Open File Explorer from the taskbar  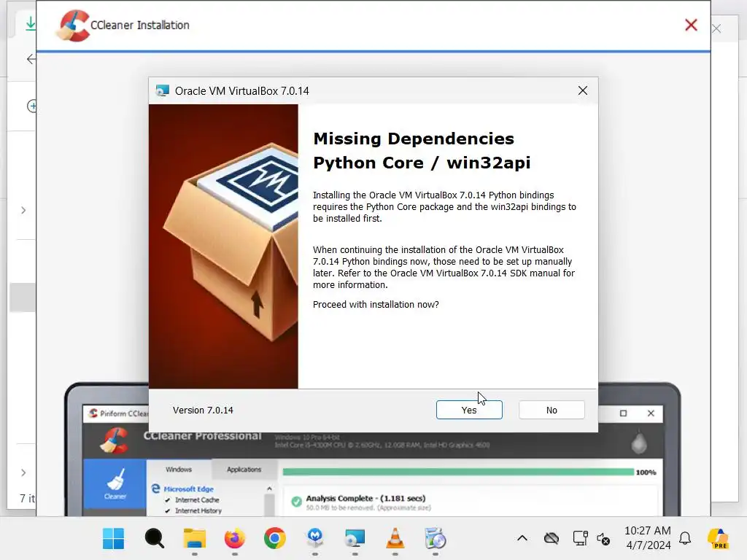point(194,539)
